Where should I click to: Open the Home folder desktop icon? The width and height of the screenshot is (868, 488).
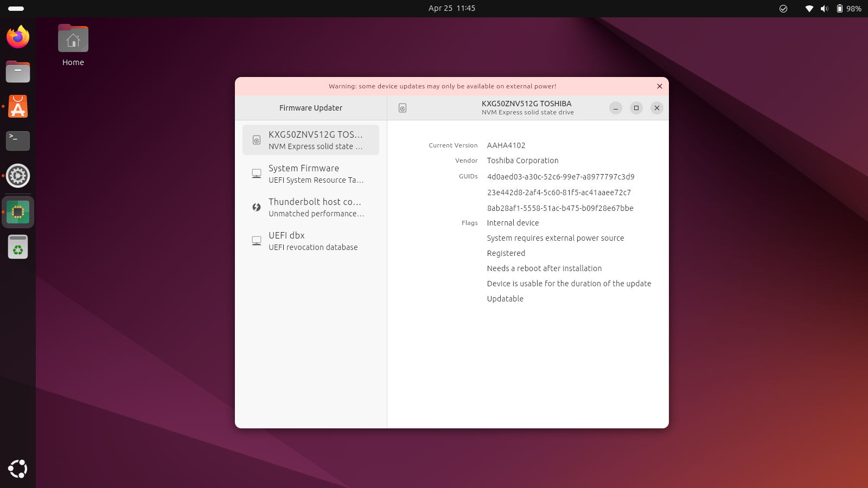click(73, 46)
